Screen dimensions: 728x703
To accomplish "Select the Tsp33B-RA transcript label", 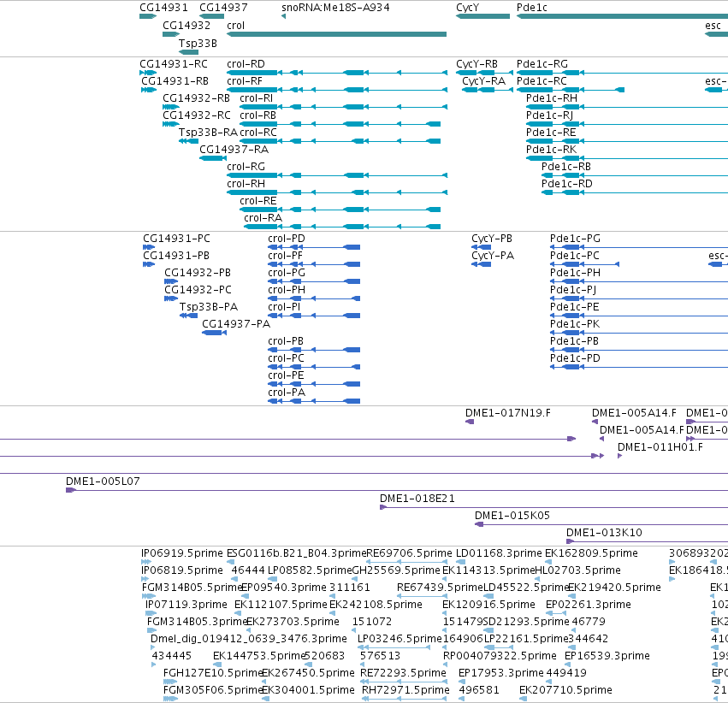I will tap(208, 133).
